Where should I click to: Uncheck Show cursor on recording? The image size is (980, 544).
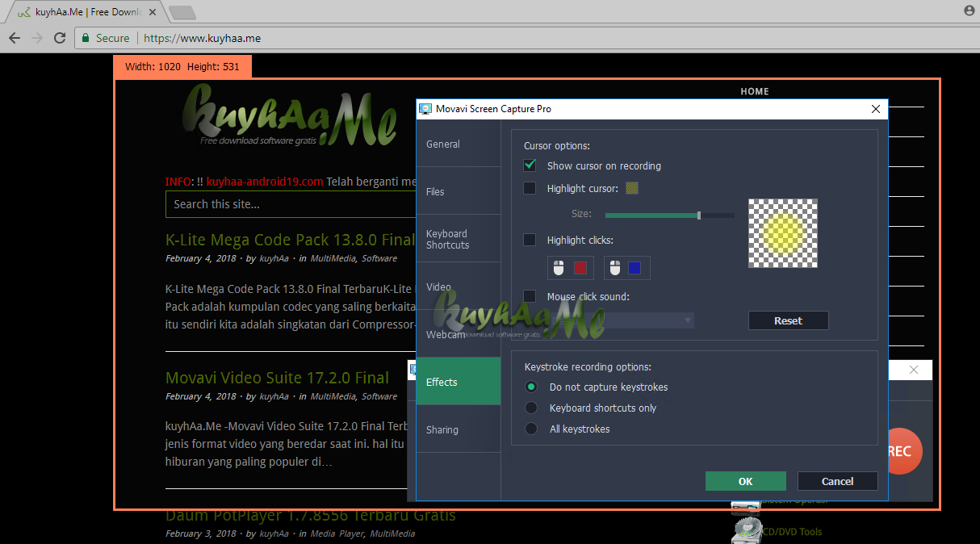click(x=530, y=165)
